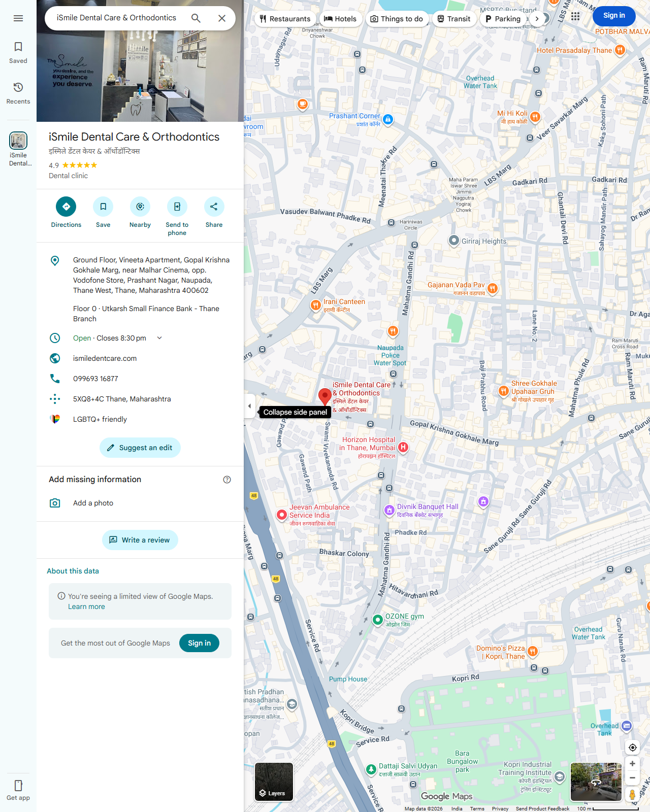Image resolution: width=650 pixels, height=812 pixels.
Task: Zoom in with plus button
Action: point(633,764)
